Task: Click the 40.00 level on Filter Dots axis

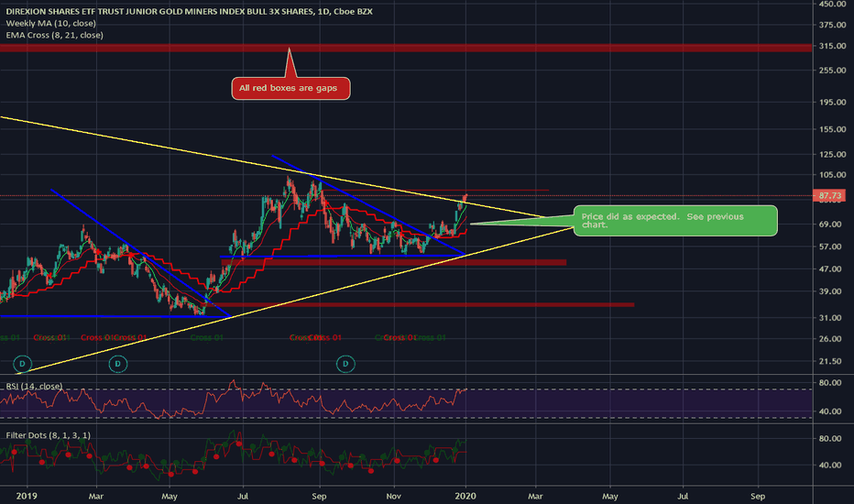Action: pos(830,466)
